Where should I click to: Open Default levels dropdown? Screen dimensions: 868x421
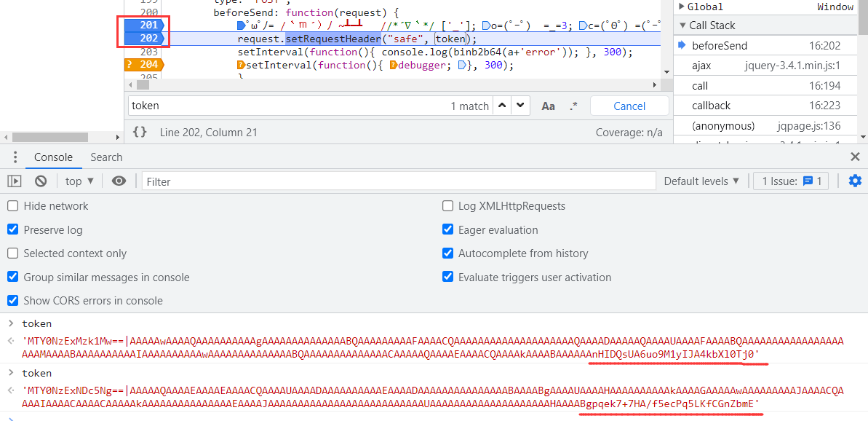[x=701, y=181]
